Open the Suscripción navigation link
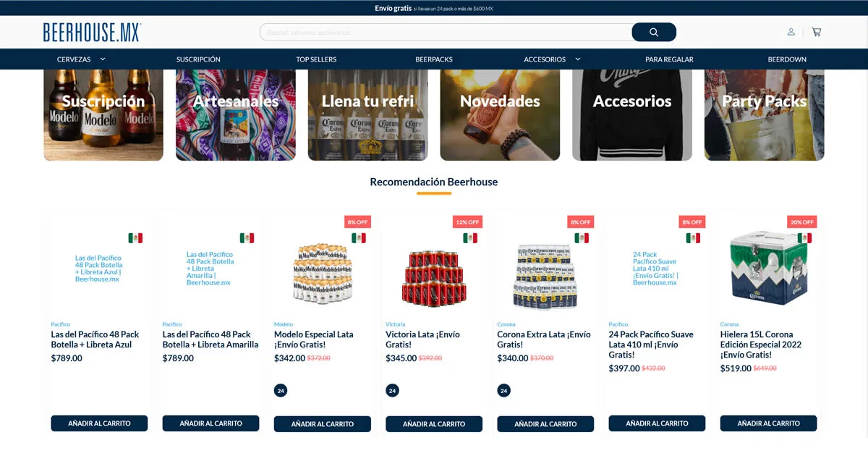Viewport: 868px width, 456px height. click(198, 59)
